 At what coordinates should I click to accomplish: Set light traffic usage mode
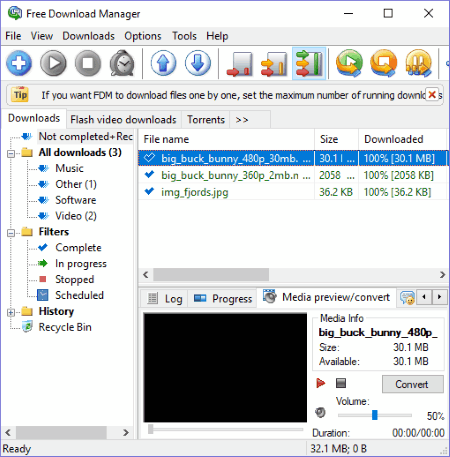pos(239,63)
